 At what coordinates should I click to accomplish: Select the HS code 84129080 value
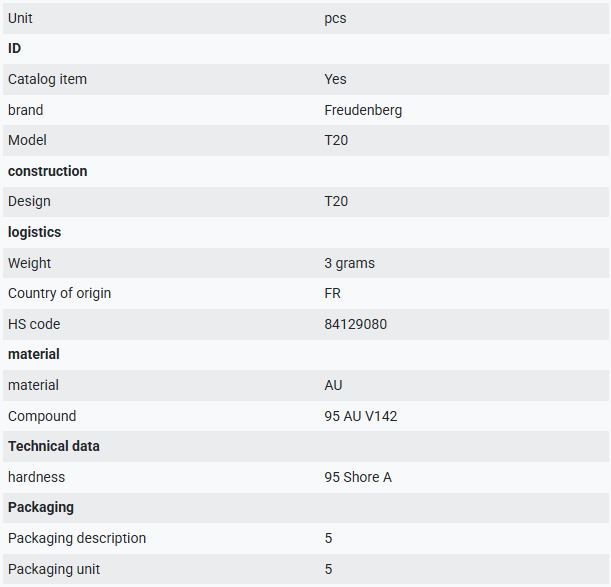pos(355,324)
